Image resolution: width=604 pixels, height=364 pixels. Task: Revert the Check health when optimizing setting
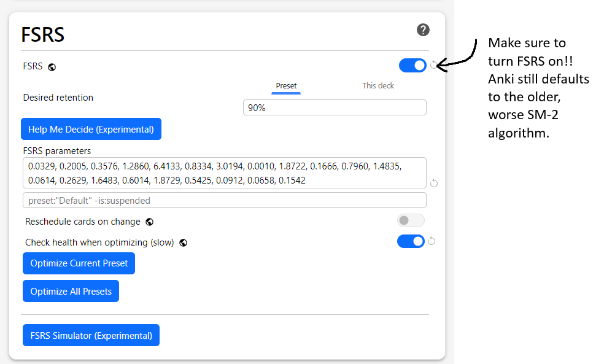coord(432,241)
